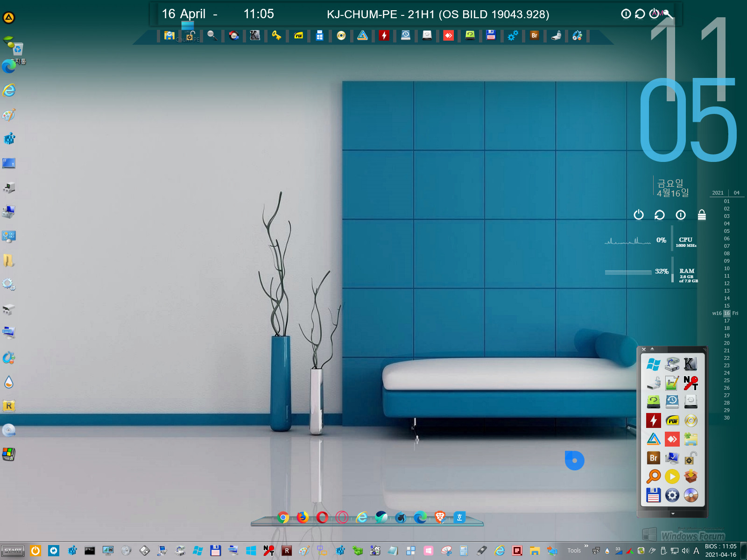Launch the red lightning bolt app in top toolbar
Image resolution: width=747 pixels, height=560 pixels.
(x=384, y=35)
